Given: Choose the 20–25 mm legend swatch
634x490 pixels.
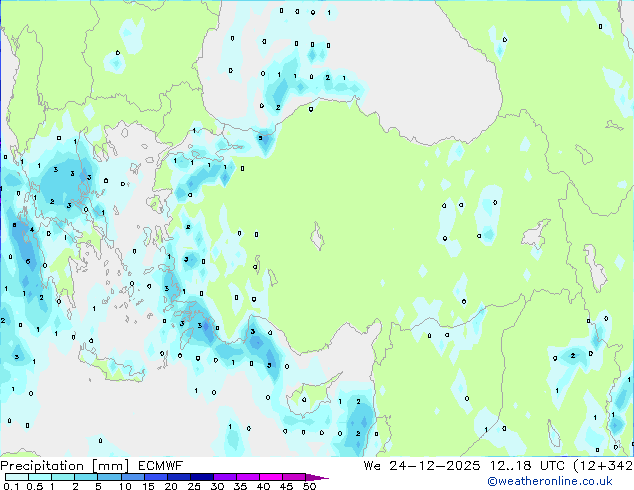Looking at the screenshot, I should point(179,477).
